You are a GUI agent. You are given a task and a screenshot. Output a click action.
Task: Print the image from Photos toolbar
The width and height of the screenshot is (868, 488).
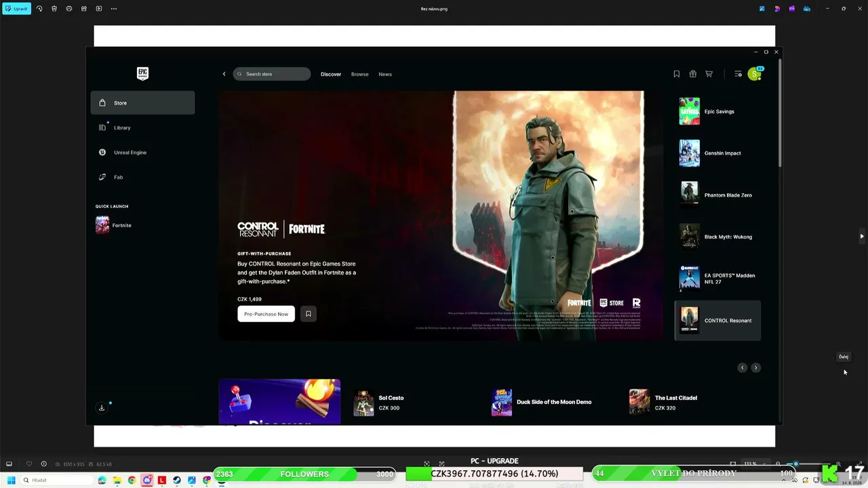69,9
